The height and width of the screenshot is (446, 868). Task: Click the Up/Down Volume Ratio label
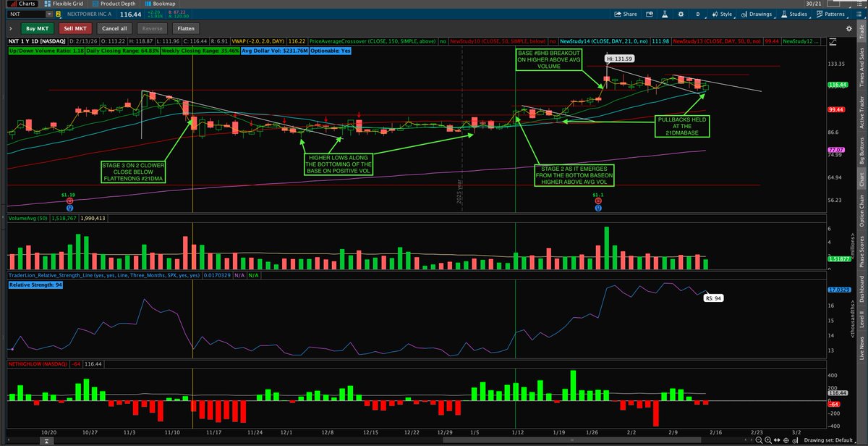46,51
